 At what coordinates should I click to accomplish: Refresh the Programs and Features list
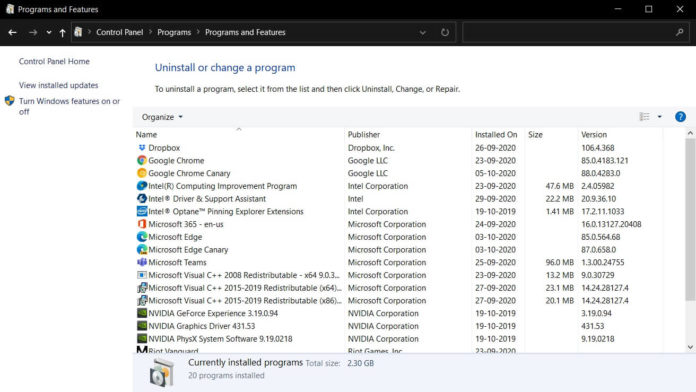445,32
